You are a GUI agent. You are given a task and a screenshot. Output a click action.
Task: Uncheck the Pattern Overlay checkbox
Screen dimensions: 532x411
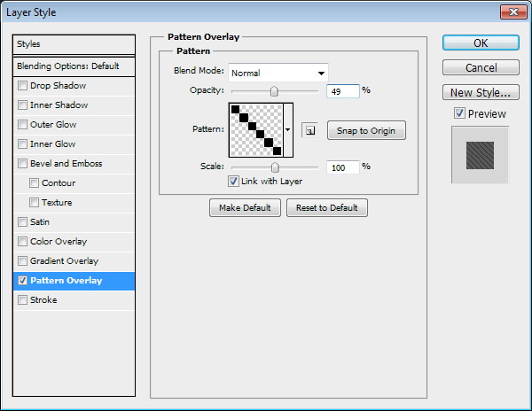coord(22,280)
